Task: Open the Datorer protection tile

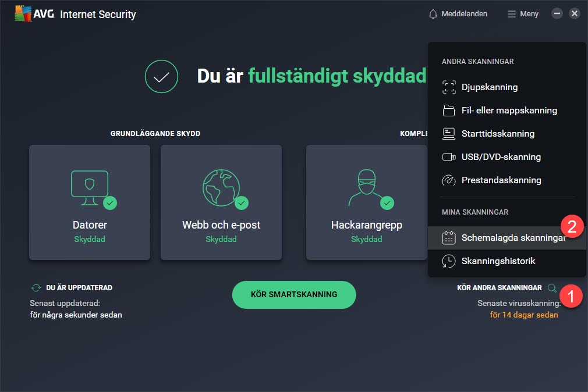Action: pos(90,202)
